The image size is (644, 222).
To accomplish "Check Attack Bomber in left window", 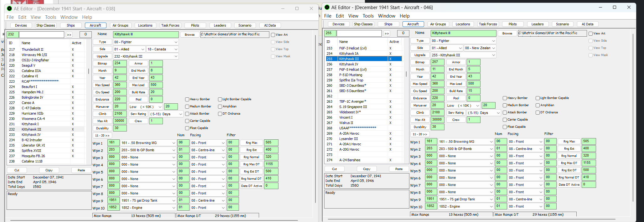I will point(187,114).
